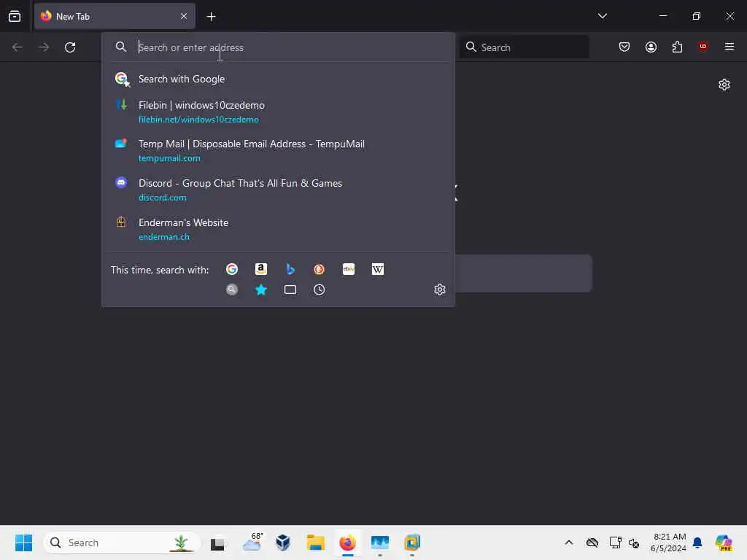
Task: Click filebin.net/windows10czedemo URL text
Action: (198, 120)
